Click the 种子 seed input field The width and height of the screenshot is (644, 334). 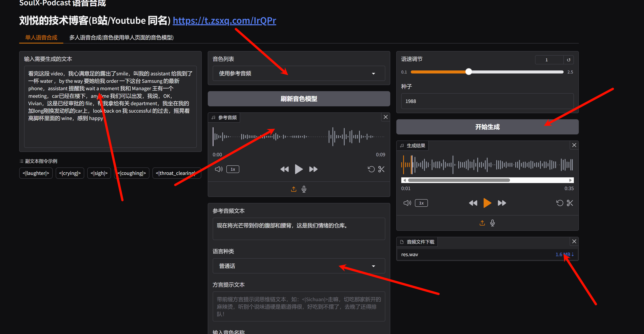click(487, 101)
